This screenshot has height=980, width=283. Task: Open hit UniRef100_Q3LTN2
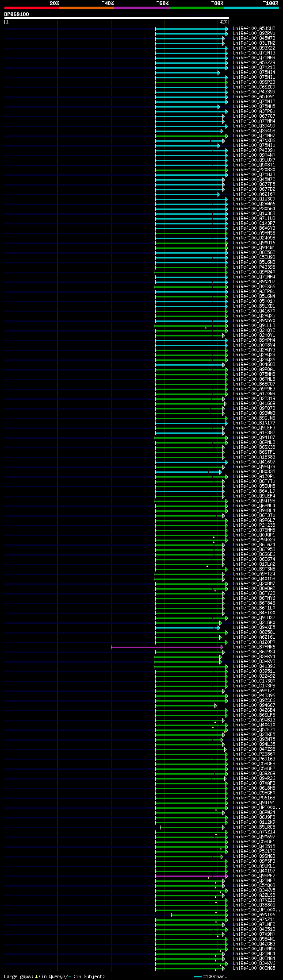click(x=254, y=43)
